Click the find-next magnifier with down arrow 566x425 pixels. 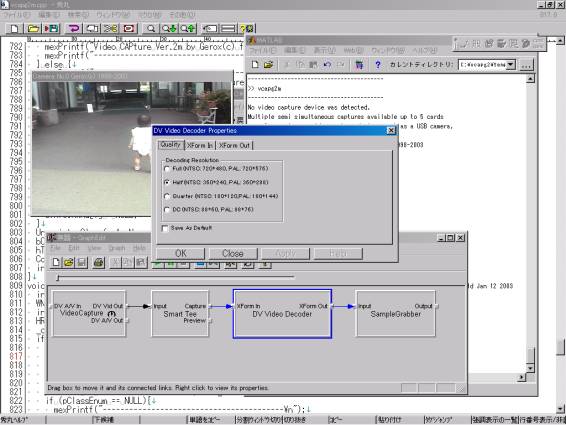coord(169,28)
